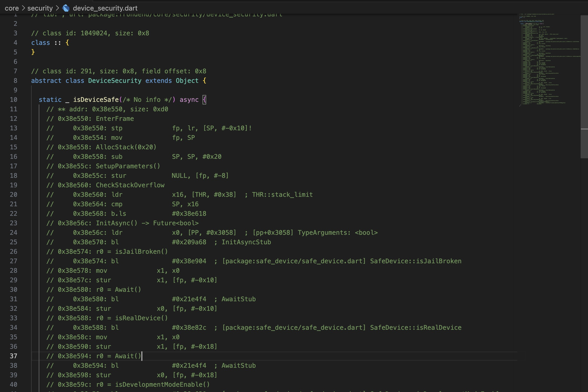Click the 'Object' type on line 8

coord(187,81)
